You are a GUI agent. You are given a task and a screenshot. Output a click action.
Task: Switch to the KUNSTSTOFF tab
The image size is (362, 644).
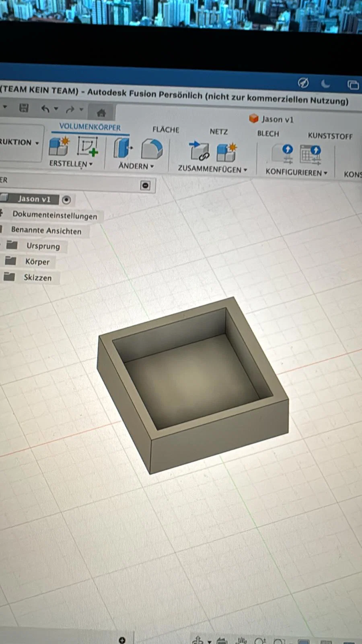tap(330, 136)
